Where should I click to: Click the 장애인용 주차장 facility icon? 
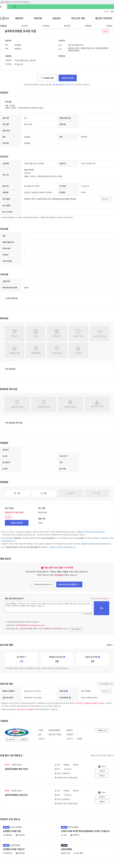[x=17, y=404]
